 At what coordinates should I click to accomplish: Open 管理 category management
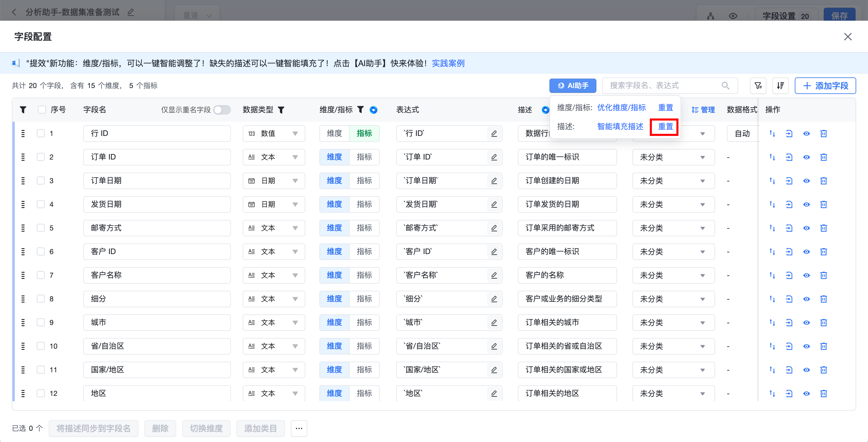pyautogui.click(x=703, y=110)
